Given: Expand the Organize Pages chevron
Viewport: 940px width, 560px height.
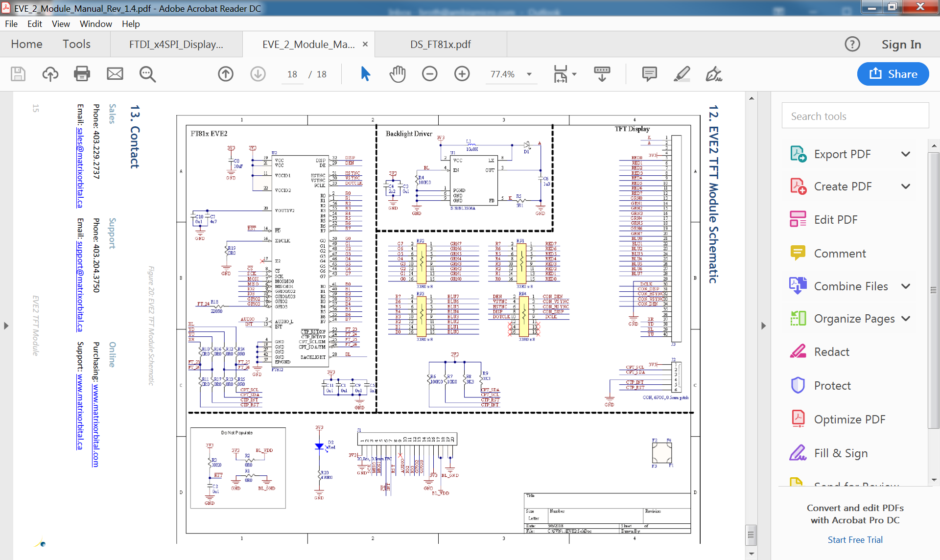Looking at the screenshot, I should point(906,319).
